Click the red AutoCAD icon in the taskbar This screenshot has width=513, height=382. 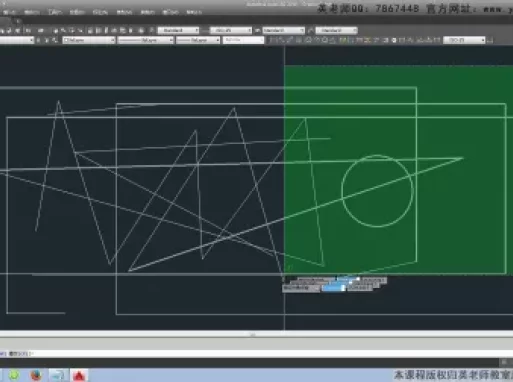pos(79,375)
